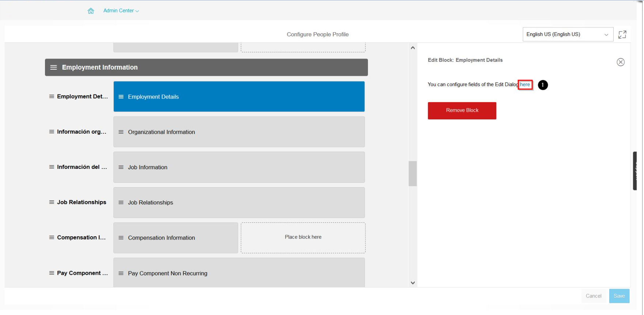The height and width of the screenshot is (315, 644).
Task: Click drag handle beside Job Relationships subsection label
Action: point(52,202)
